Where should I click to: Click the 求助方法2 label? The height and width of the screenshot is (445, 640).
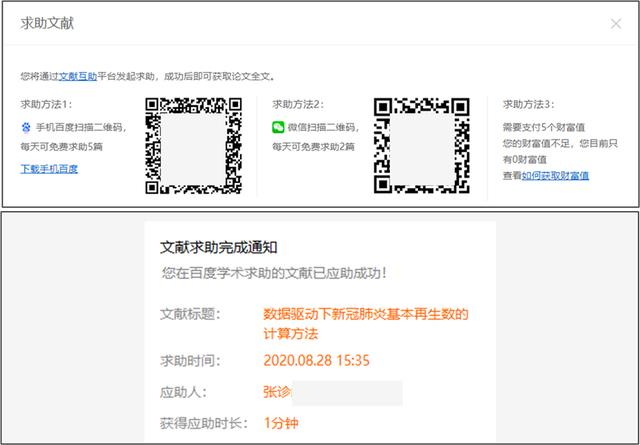point(298,104)
